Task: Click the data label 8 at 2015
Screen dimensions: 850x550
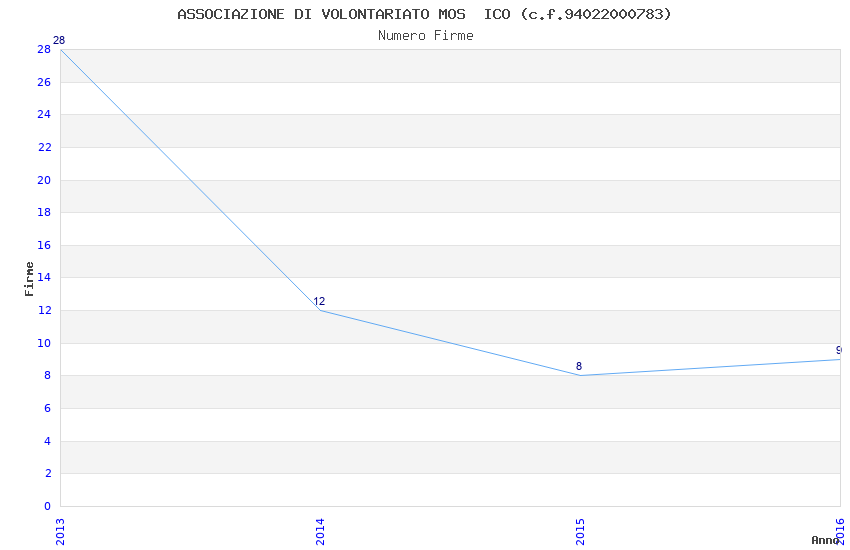Action: 579,366
